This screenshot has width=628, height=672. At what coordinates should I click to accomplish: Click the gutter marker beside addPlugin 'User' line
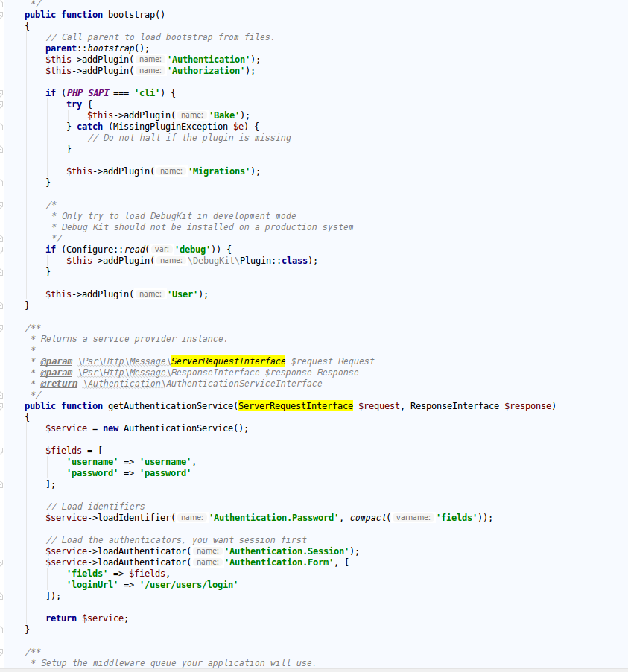click(x=3, y=294)
